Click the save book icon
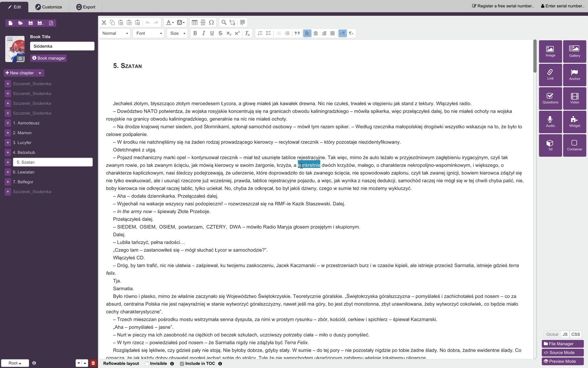Viewport: 588px width, 368px height. click(30, 23)
